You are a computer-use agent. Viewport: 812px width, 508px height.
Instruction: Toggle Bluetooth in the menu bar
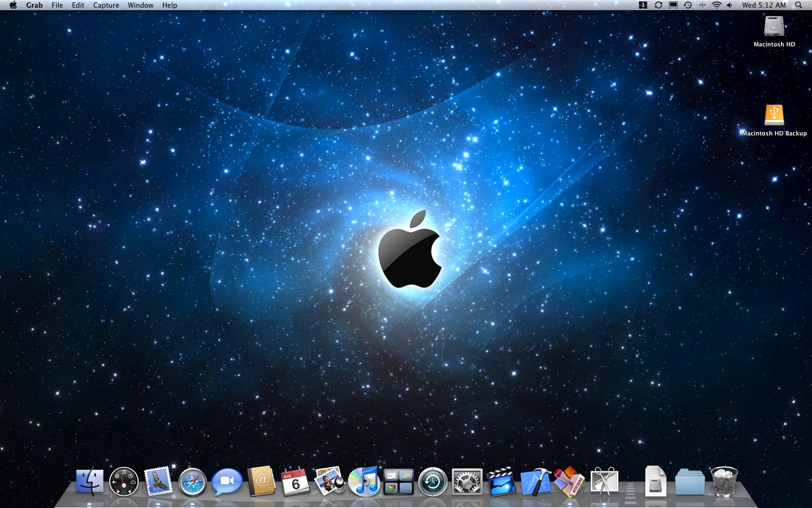click(702, 5)
